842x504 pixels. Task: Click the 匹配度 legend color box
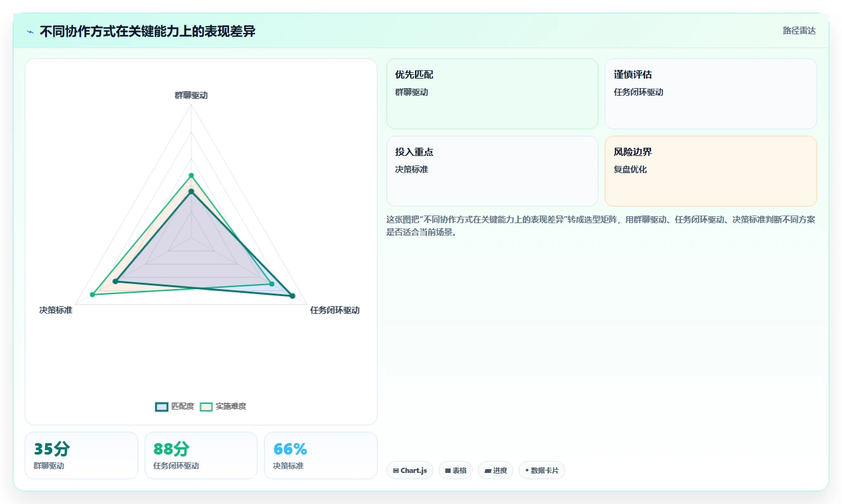tap(162, 406)
